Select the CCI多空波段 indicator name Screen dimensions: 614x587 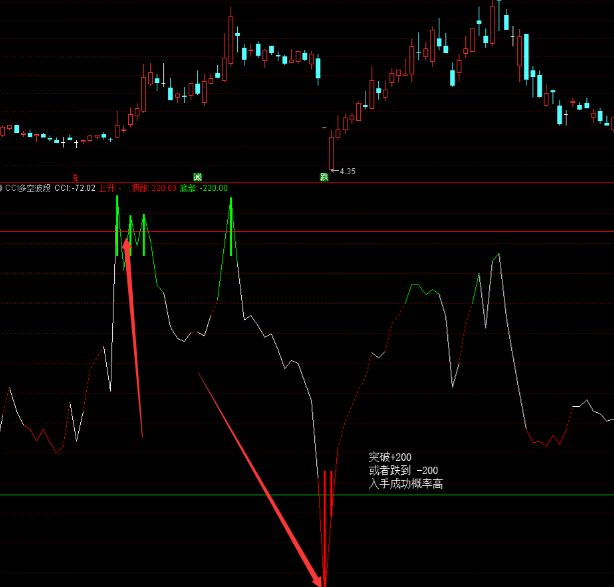coord(28,188)
